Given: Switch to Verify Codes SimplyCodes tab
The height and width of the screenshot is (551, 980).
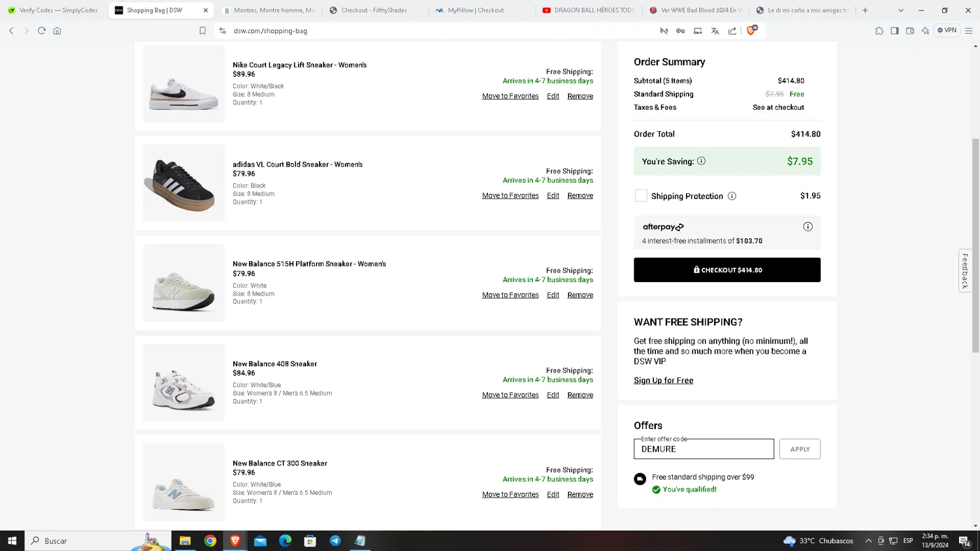Looking at the screenshot, I should pyautogui.click(x=54, y=10).
